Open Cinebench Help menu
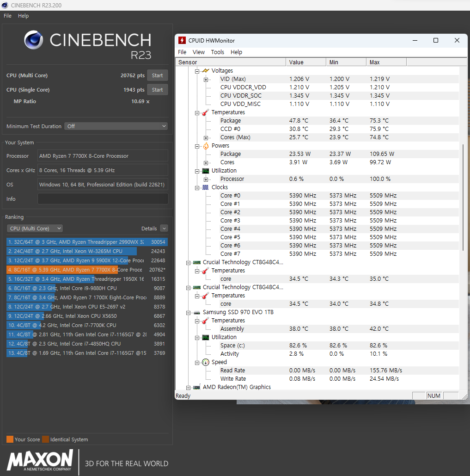This screenshot has width=470, height=476. pos(24,16)
